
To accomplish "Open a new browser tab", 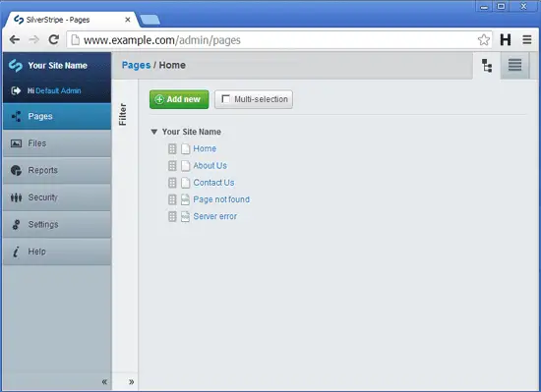I will (x=150, y=20).
